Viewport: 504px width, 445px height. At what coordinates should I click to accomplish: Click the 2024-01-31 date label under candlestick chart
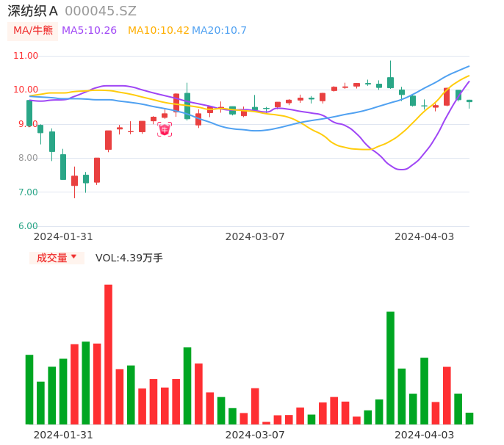click(x=63, y=236)
